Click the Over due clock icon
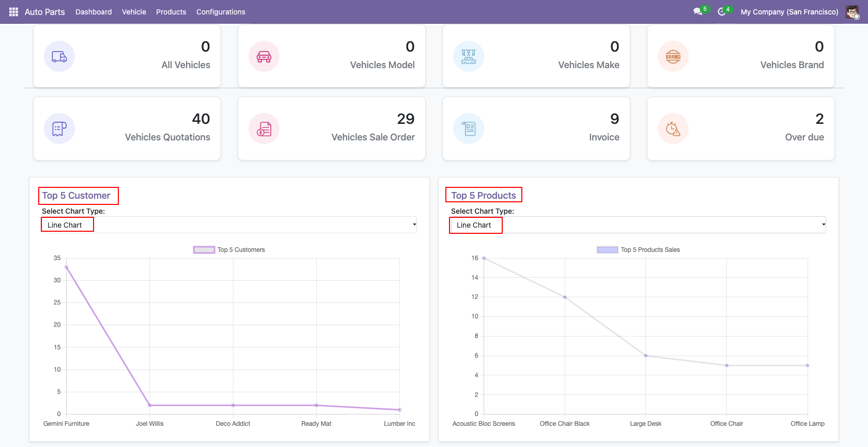 point(673,129)
